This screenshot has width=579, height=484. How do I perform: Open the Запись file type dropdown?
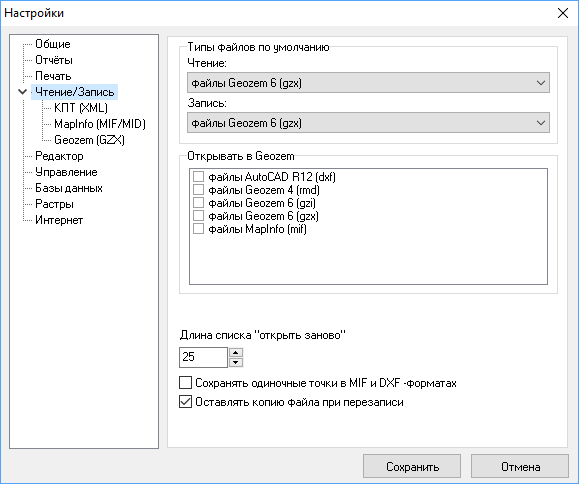tap(368, 123)
